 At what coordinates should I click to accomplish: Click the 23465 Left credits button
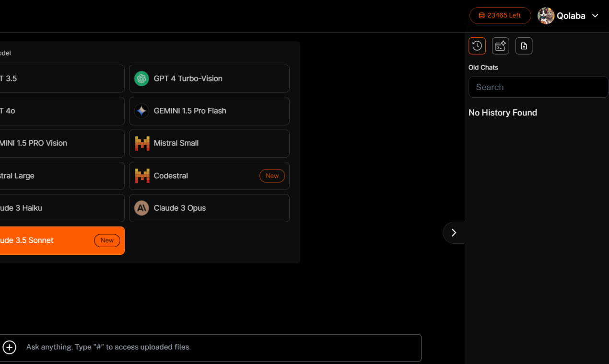pyautogui.click(x=500, y=15)
